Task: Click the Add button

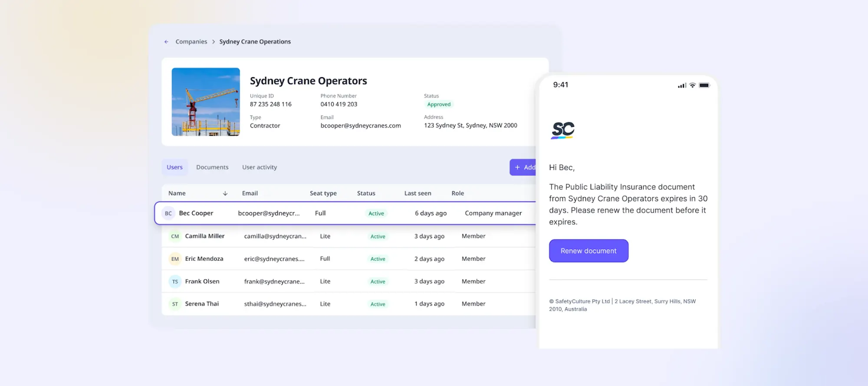Action: pos(523,167)
